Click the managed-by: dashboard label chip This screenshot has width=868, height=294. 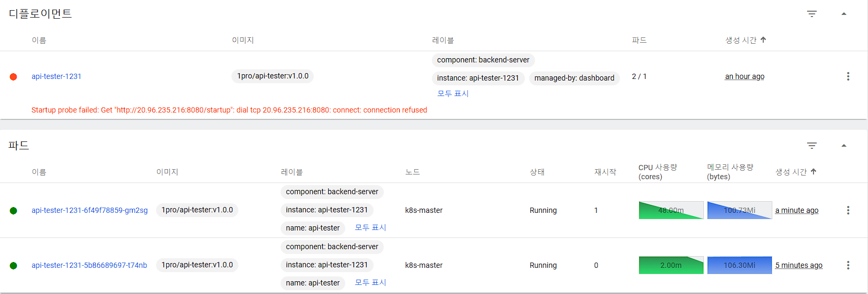click(574, 78)
